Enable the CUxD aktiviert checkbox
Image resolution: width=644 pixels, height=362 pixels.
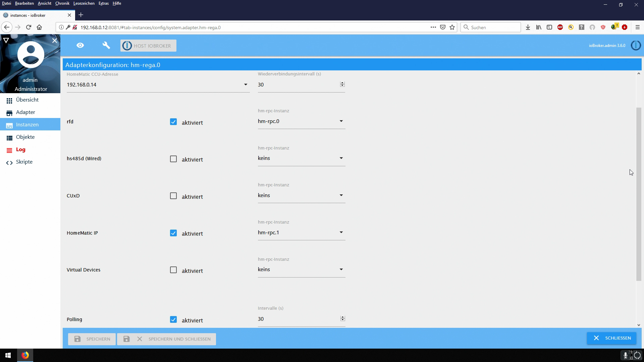[x=173, y=196]
